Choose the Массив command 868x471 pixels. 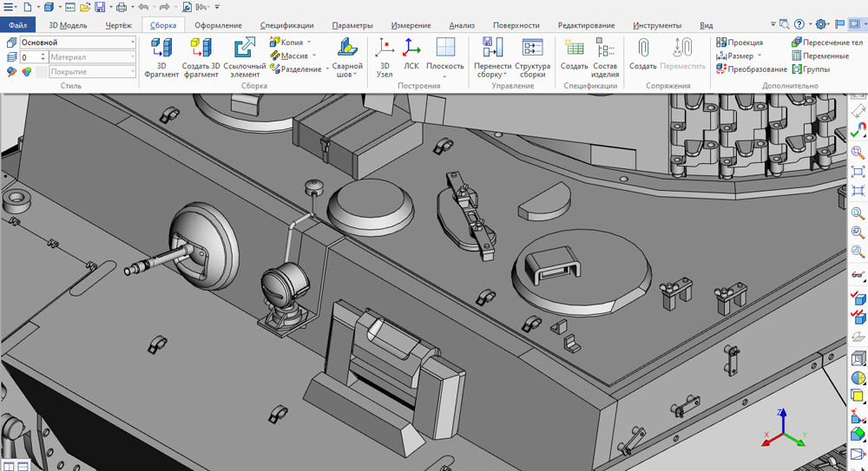point(288,56)
